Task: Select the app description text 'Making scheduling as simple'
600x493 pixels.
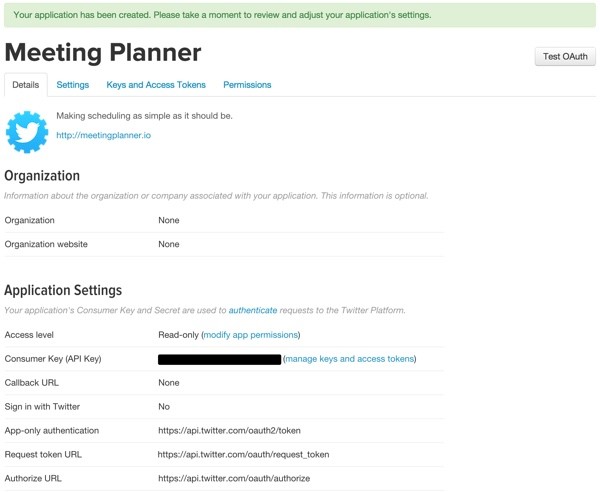Action: [144, 116]
